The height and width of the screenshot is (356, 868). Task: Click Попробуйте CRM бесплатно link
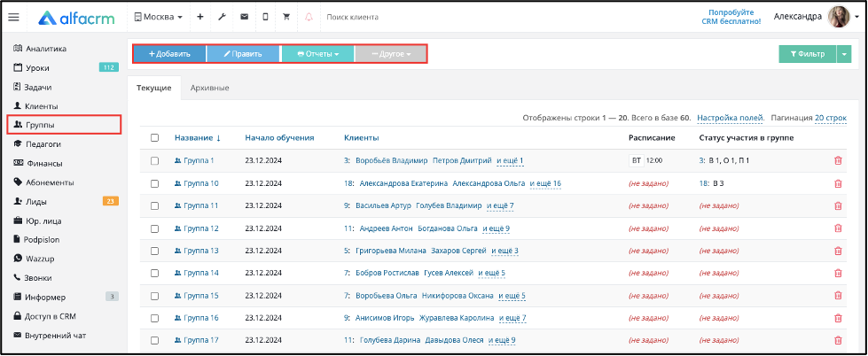pyautogui.click(x=731, y=17)
